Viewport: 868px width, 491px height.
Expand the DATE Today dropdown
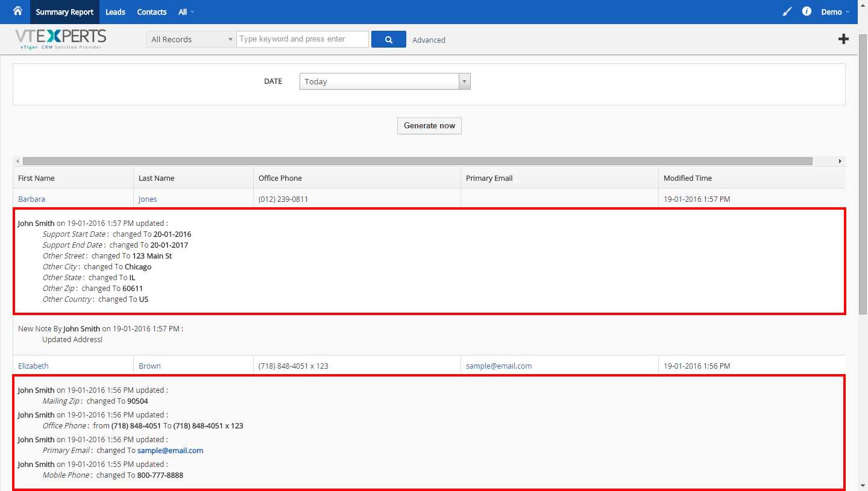(x=385, y=81)
